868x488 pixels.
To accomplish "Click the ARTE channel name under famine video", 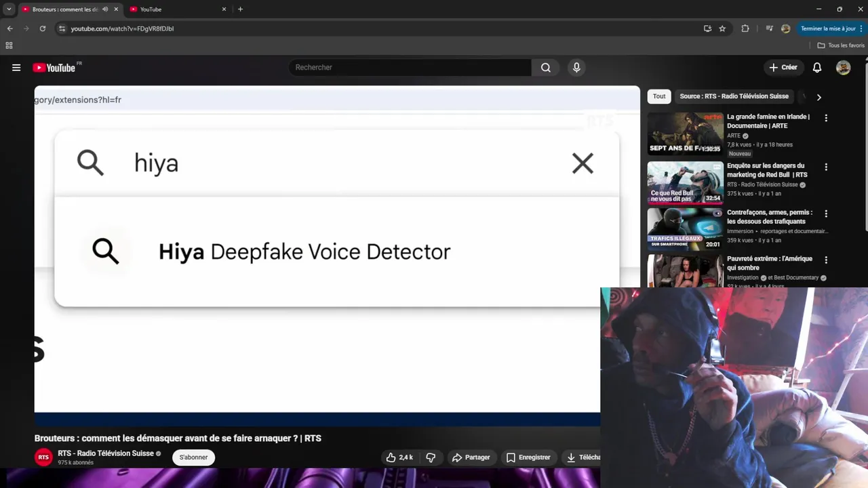I will (734, 136).
